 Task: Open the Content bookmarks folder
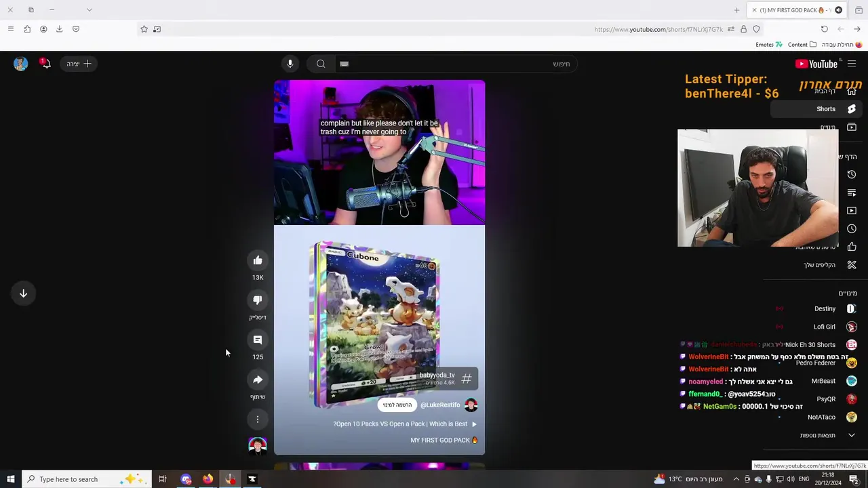click(x=803, y=45)
